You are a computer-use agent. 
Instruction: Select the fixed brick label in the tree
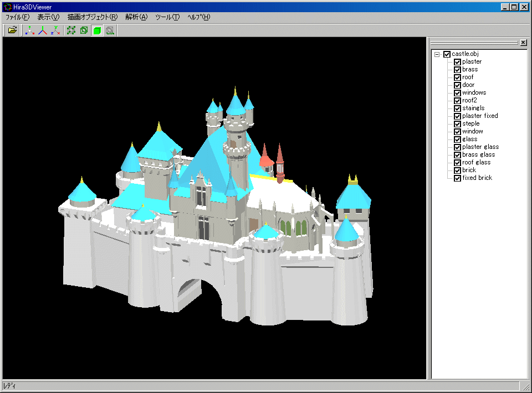[477, 178]
